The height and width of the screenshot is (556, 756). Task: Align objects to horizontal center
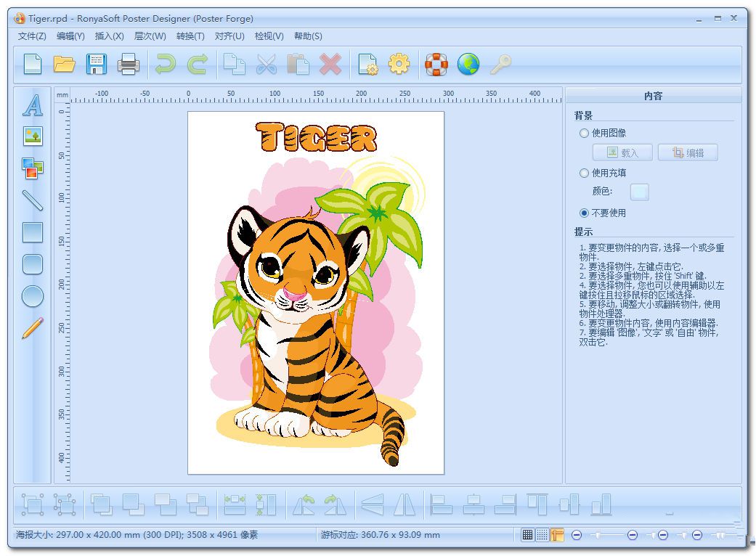coord(473,504)
